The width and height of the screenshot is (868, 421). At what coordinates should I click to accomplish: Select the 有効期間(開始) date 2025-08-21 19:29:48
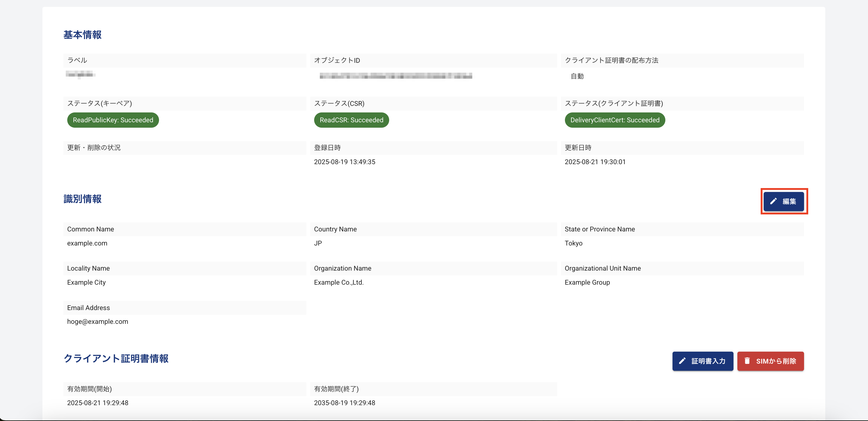point(97,403)
